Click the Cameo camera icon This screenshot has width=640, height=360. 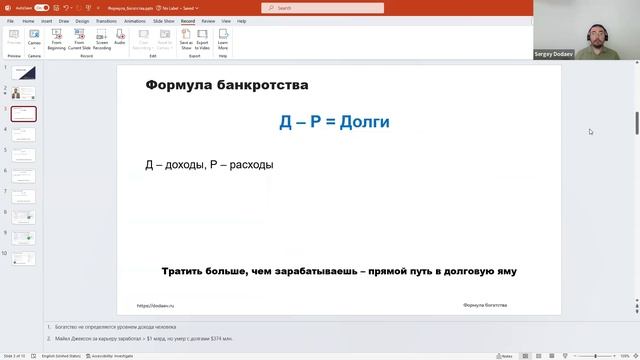(34, 35)
